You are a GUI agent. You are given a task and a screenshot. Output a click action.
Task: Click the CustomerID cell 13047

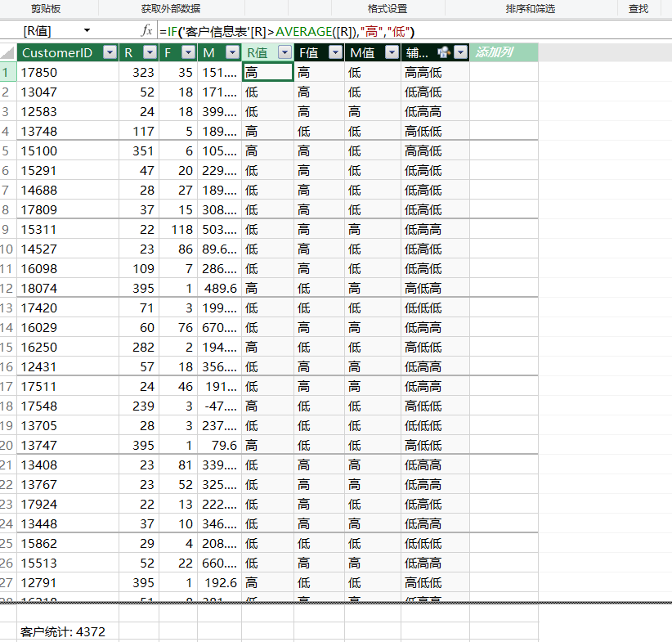pyautogui.click(x=68, y=92)
